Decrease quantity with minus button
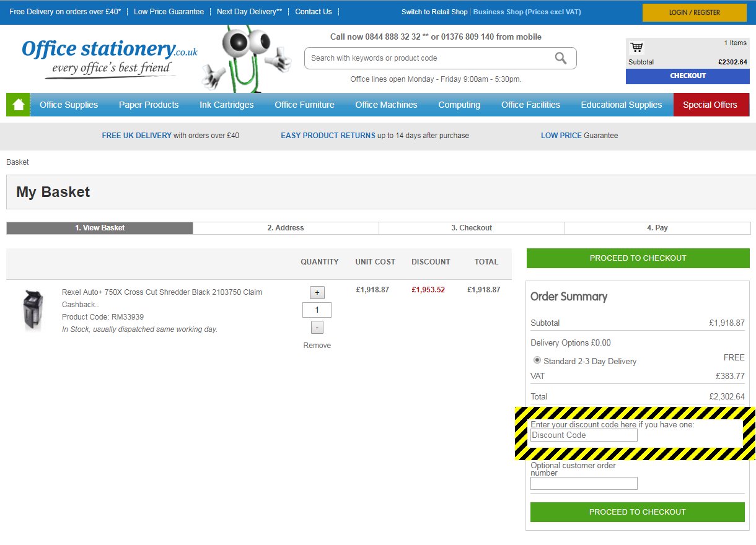This screenshot has width=756, height=545. pos(317,328)
